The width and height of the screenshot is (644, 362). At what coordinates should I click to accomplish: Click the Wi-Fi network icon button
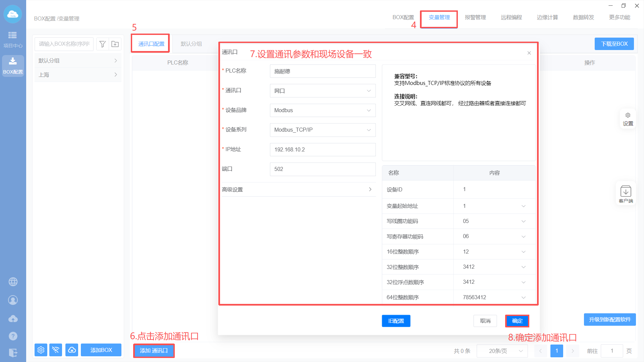coord(56,350)
